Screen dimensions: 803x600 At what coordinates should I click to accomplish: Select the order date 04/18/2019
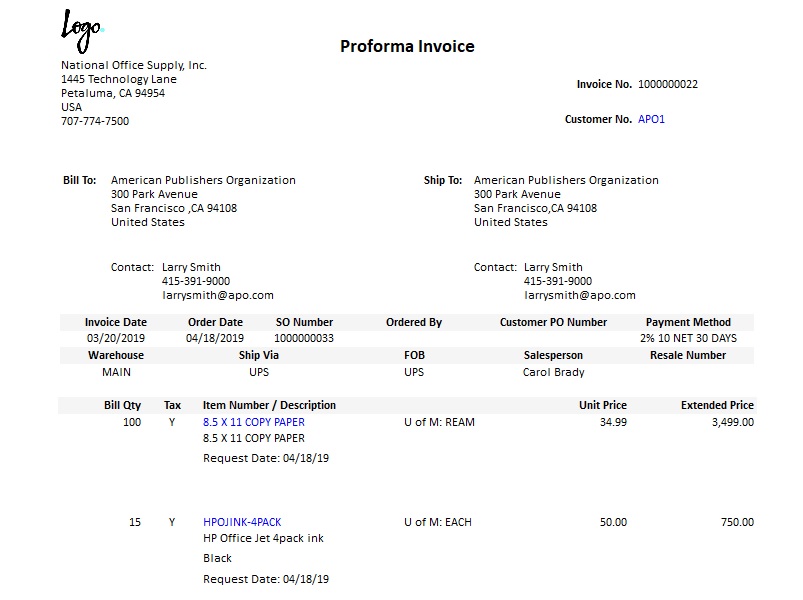[215, 338]
